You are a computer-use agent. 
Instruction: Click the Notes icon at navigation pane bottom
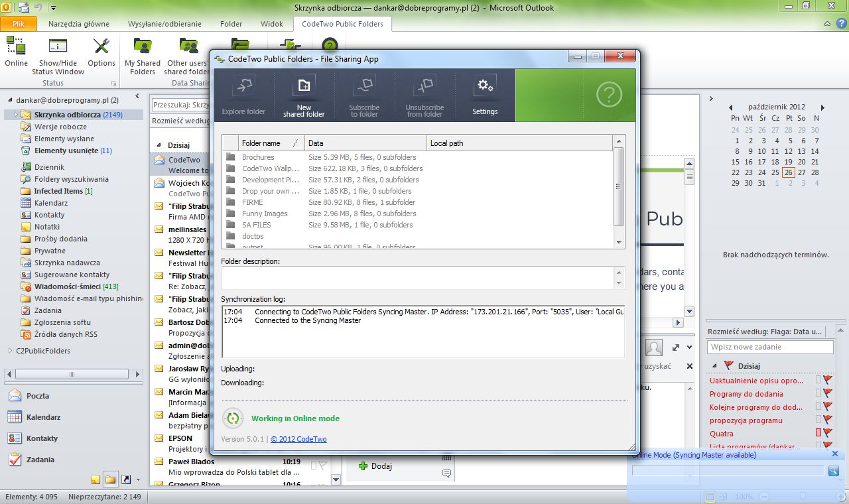[96, 479]
